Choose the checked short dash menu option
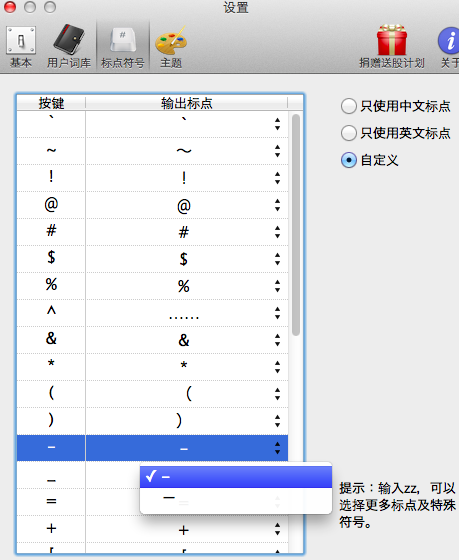The width and height of the screenshot is (459, 560). click(x=236, y=476)
